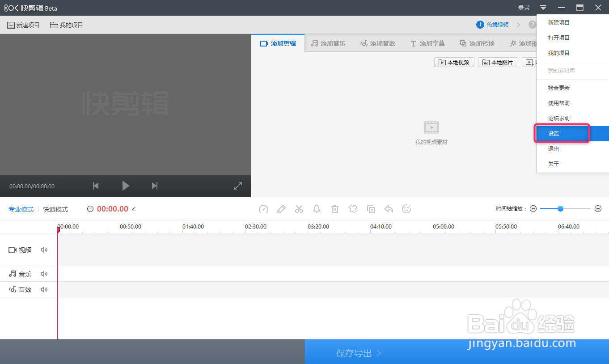
Task: Click the bell marker icon in timeline toolbar
Action: click(x=317, y=209)
